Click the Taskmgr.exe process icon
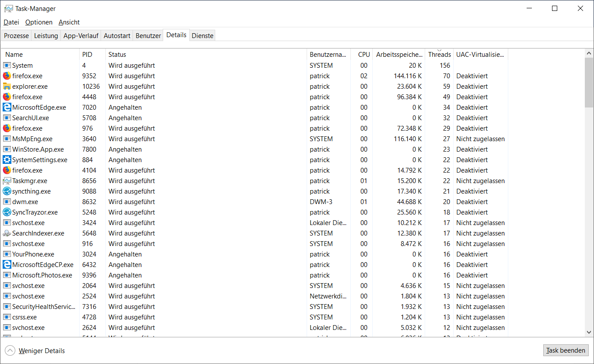 click(x=7, y=180)
